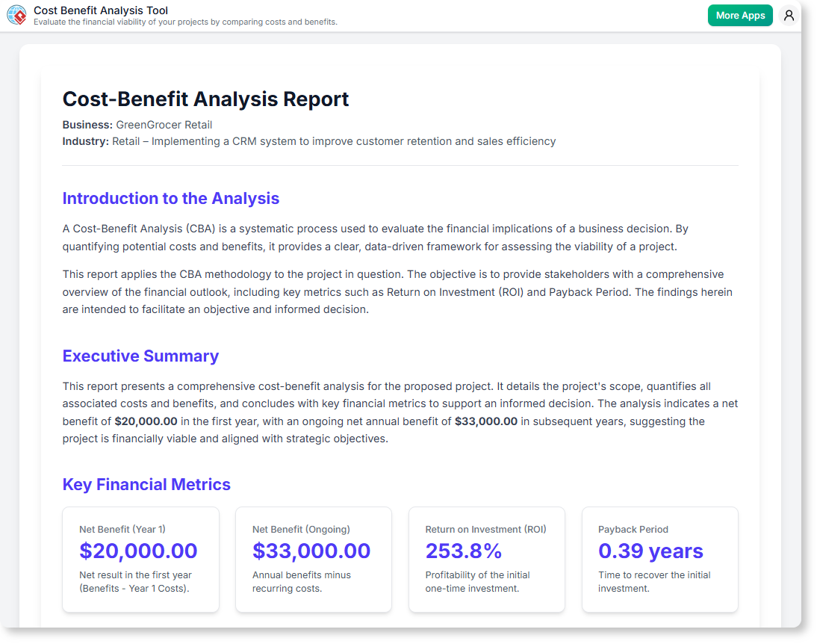Click the report divider line below the header
Image resolution: width=817 pixels, height=644 pixels.
point(400,166)
